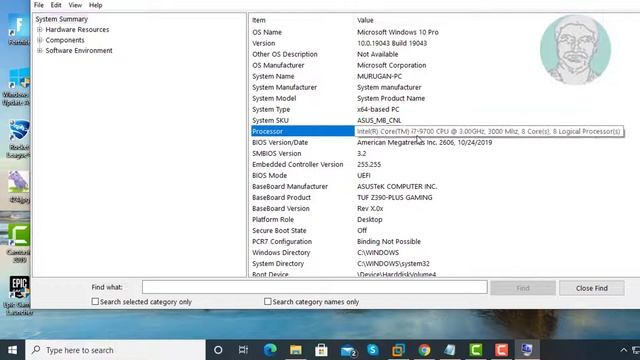Screen dimensions: 640x360
Task: Open Camtasia desktop shortcut
Action: (18, 244)
